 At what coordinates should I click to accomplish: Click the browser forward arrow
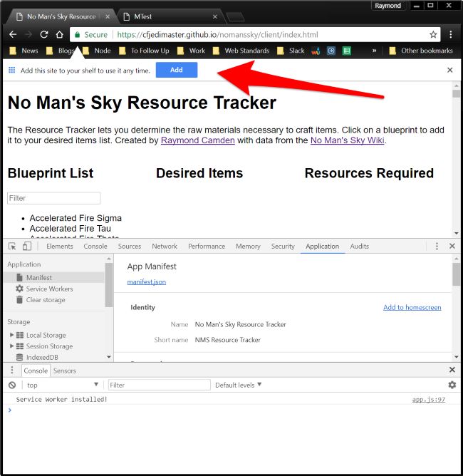click(x=28, y=35)
